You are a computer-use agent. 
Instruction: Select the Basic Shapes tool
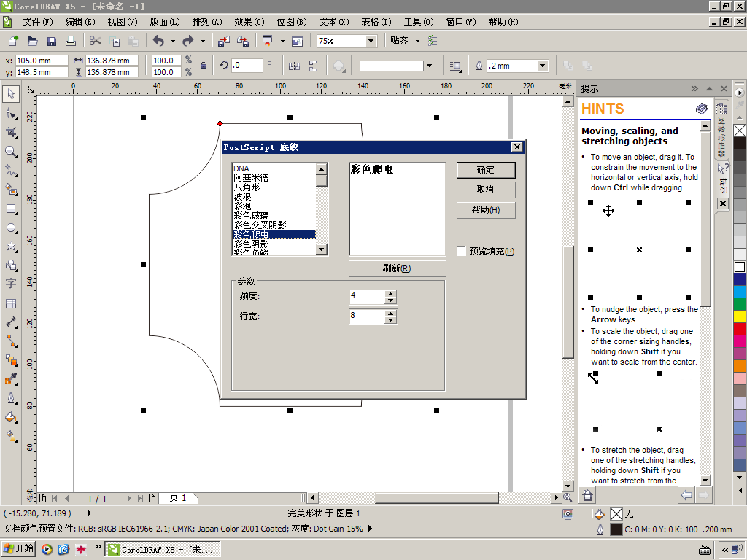[11, 265]
